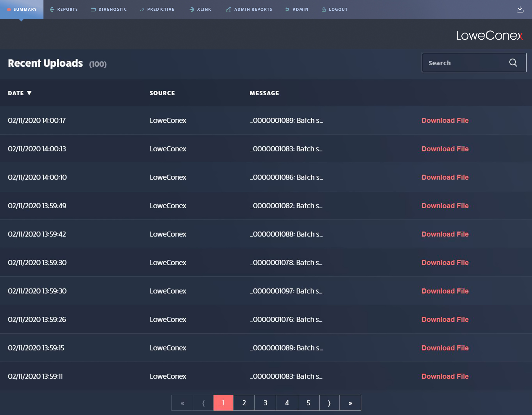The height and width of the screenshot is (415, 532).
Task: Click the Recent Uploads heading
Action: pyautogui.click(x=45, y=63)
